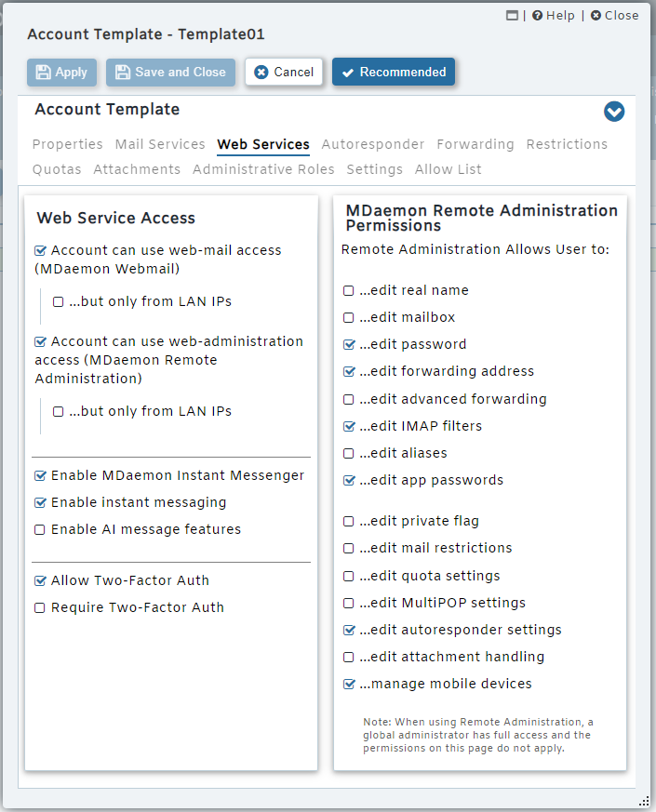
Task: Disable the edit IMAP filters permission
Action: pyautogui.click(x=350, y=426)
